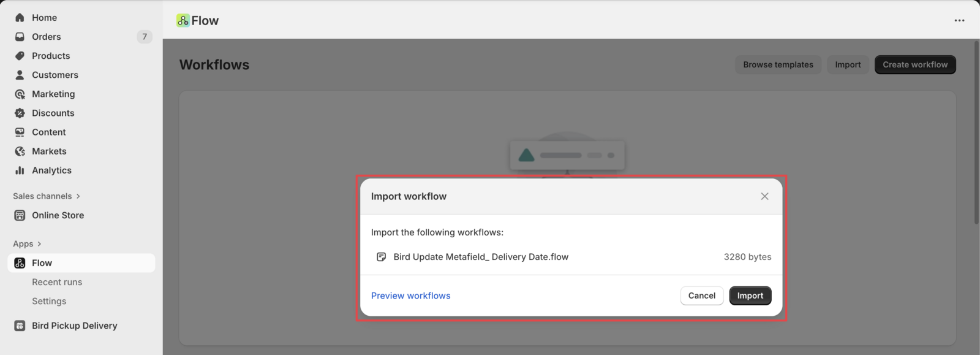Open the three-dot more options menu
The width and height of the screenshot is (980, 355).
click(x=959, y=20)
